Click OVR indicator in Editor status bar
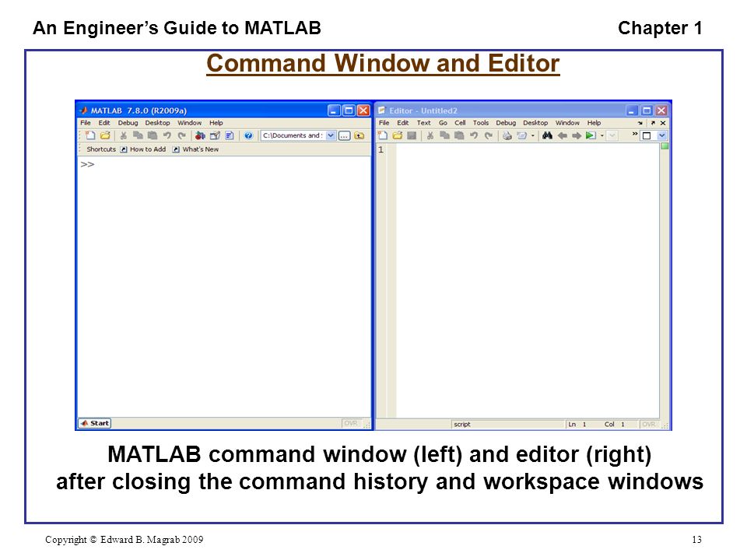 click(649, 425)
